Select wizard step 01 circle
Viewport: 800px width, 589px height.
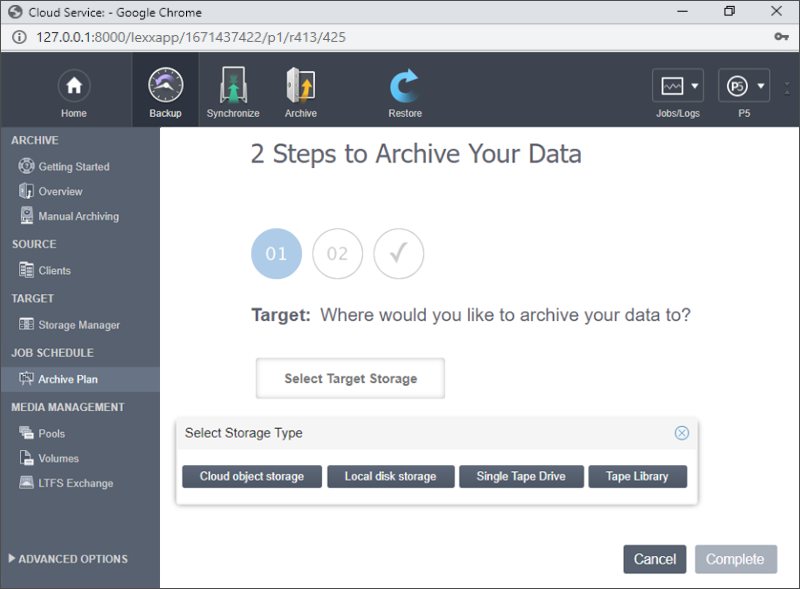click(x=276, y=254)
